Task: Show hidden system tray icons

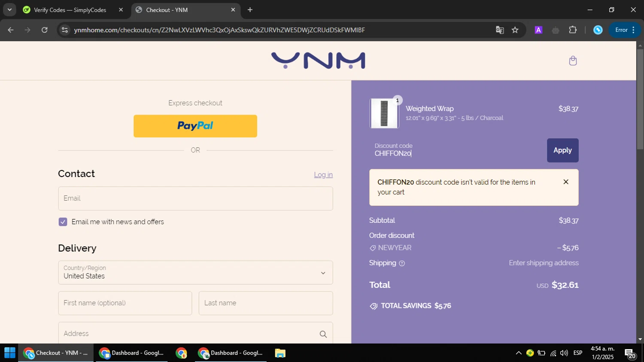Action: [519, 353]
